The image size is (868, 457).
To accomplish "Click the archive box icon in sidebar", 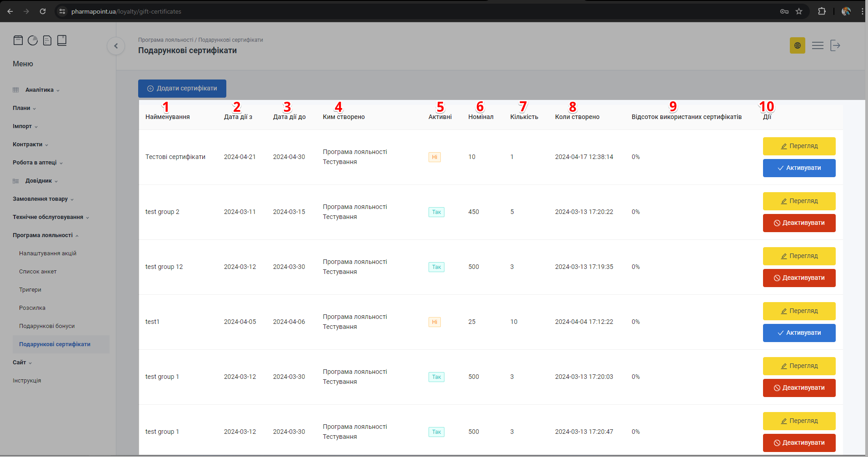I will 18,40.
